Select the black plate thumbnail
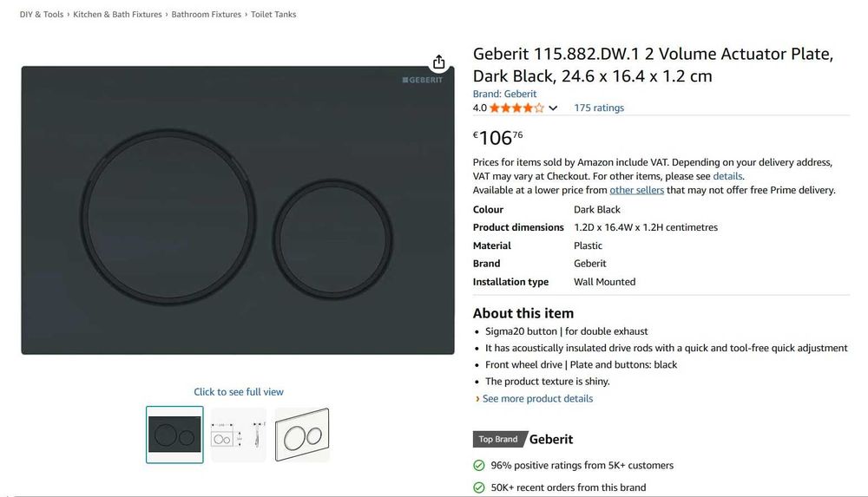868x497 pixels. click(174, 435)
